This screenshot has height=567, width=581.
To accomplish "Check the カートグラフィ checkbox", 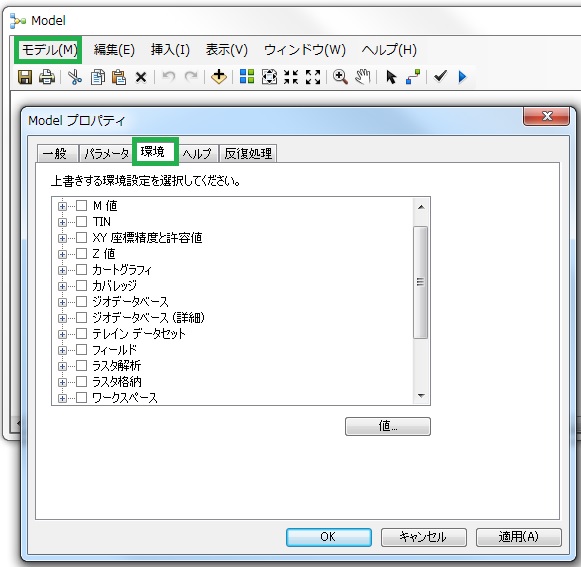I will click(82, 270).
